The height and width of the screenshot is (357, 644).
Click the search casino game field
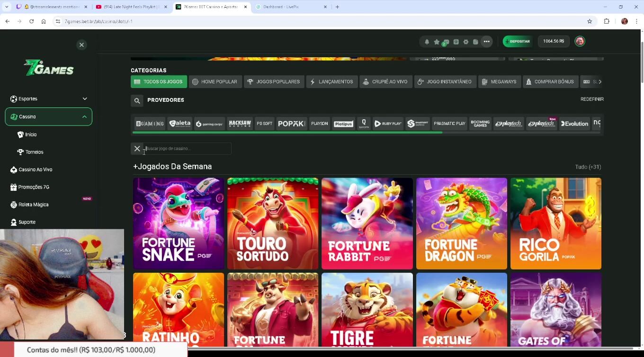click(188, 149)
